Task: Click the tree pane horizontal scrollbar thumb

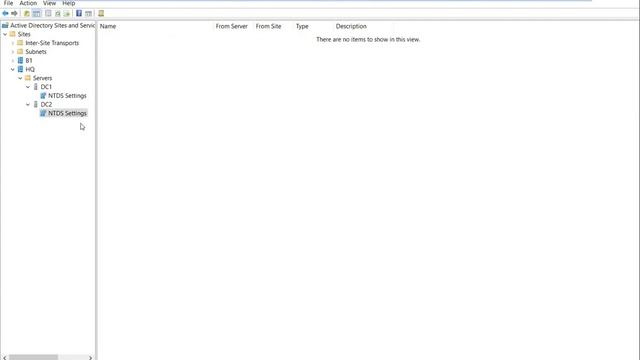Action: (x=33, y=357)
